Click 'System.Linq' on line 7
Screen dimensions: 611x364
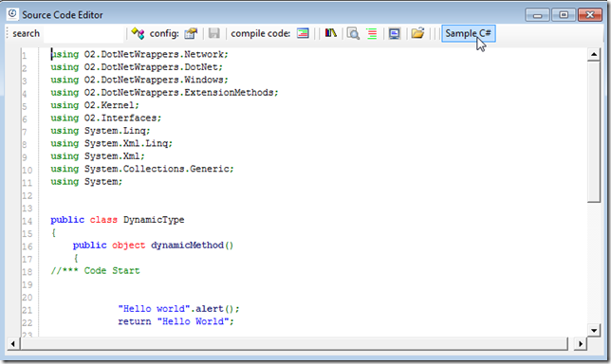[x=115, y=131]
